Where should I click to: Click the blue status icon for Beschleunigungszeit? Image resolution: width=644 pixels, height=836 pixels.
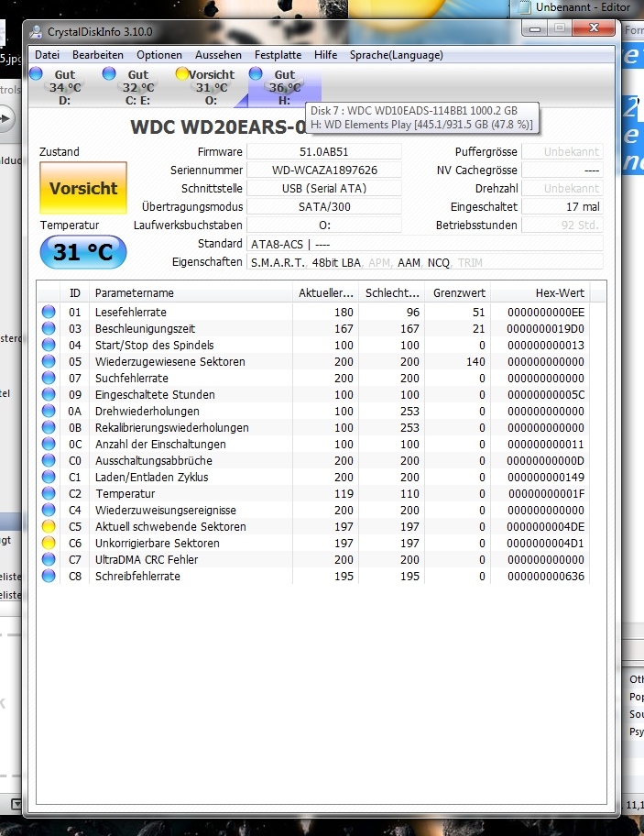(49, 328)
